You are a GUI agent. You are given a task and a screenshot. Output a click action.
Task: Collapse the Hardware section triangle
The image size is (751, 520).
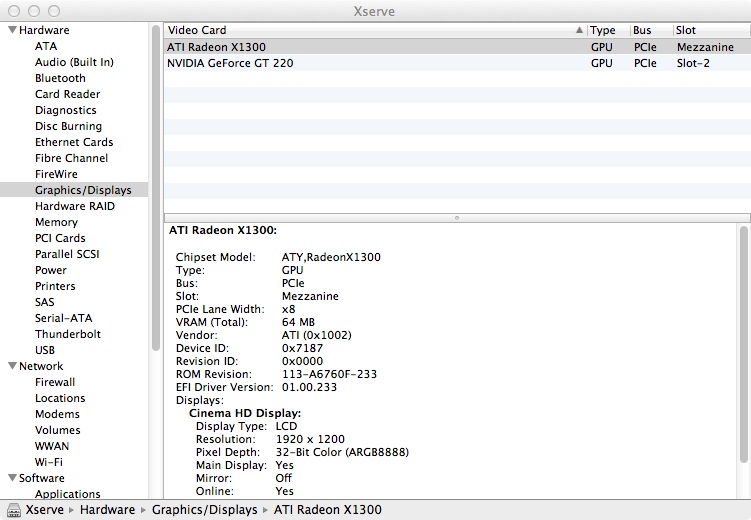coord(12,30)
